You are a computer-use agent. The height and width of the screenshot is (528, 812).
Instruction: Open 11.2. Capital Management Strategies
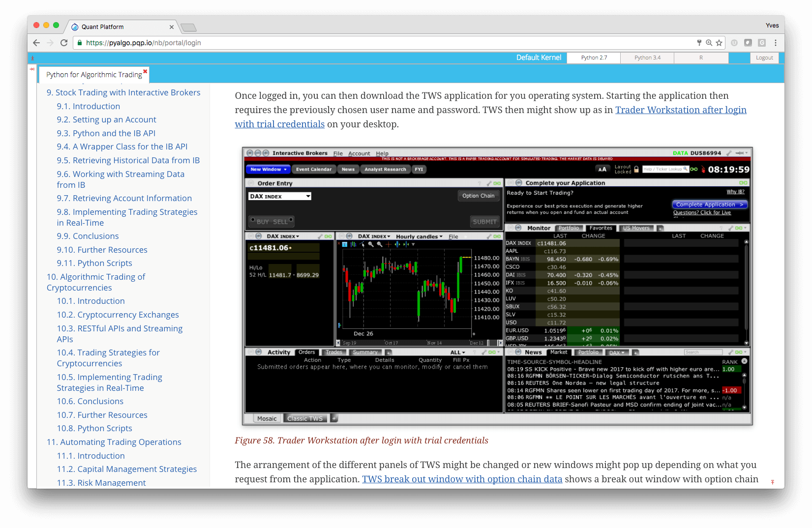[x=126, y=469]
